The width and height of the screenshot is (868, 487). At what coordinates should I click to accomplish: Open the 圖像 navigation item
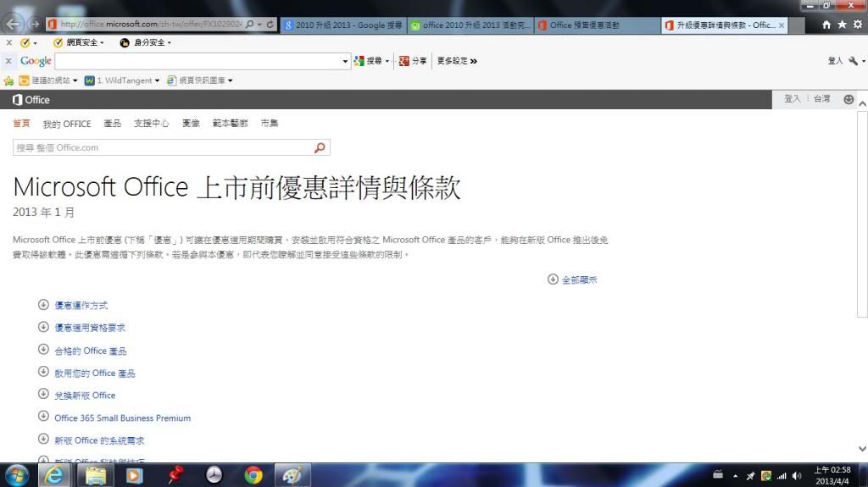click(191, 124)
